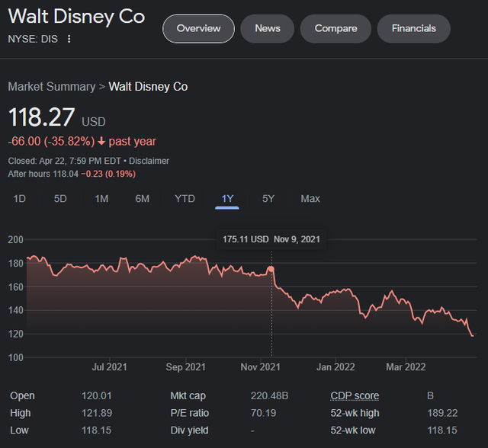
Task: Open the Compare tab
Action: [335, 29]
